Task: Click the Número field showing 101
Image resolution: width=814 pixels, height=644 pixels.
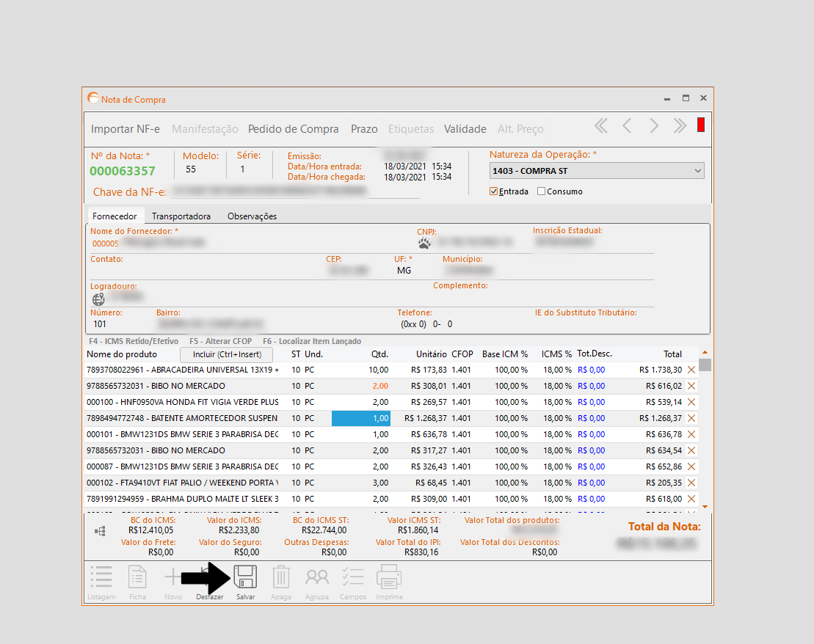Action: [x=100, y=323]
